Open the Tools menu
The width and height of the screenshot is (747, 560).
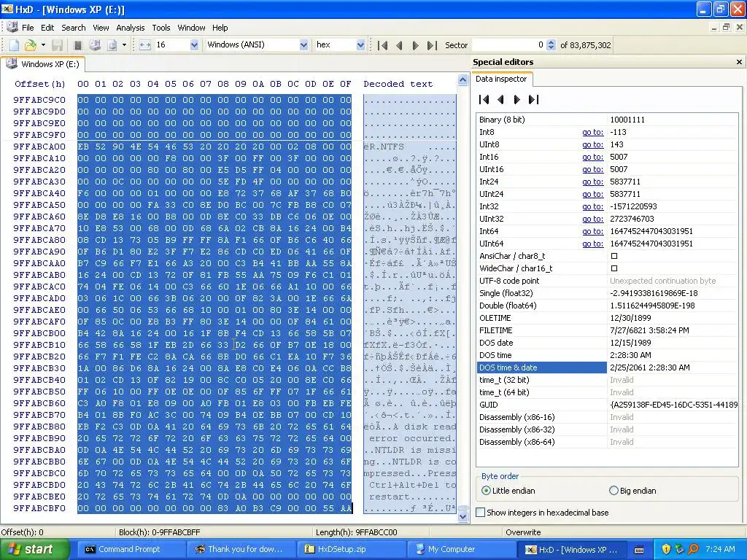(x=161, y=28)
